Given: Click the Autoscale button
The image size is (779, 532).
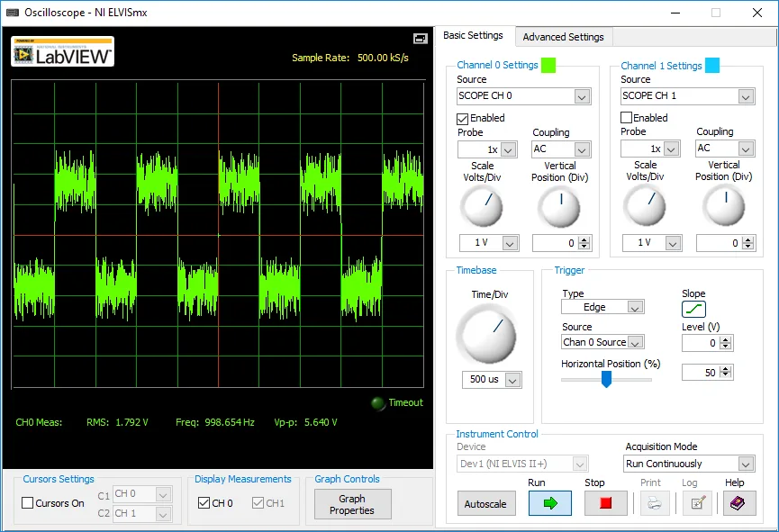Looking at the screenshot, I should coord(485,504).
